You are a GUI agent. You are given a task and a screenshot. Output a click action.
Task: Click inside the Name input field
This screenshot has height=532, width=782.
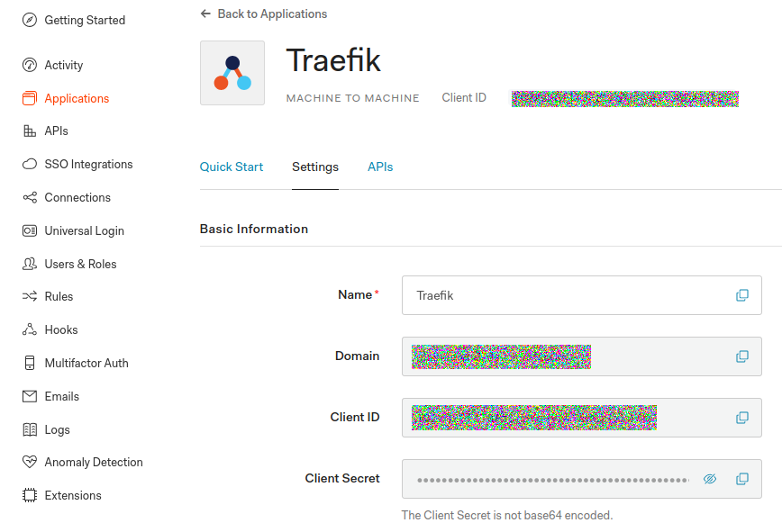(581, 295)
